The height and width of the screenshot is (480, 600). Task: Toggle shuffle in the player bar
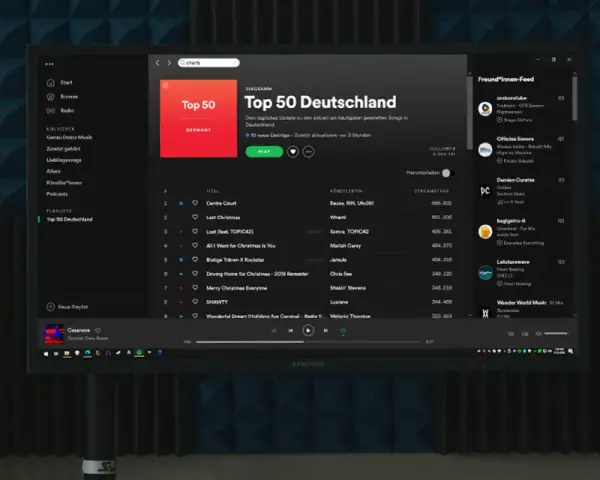click(x=274, y=330)
